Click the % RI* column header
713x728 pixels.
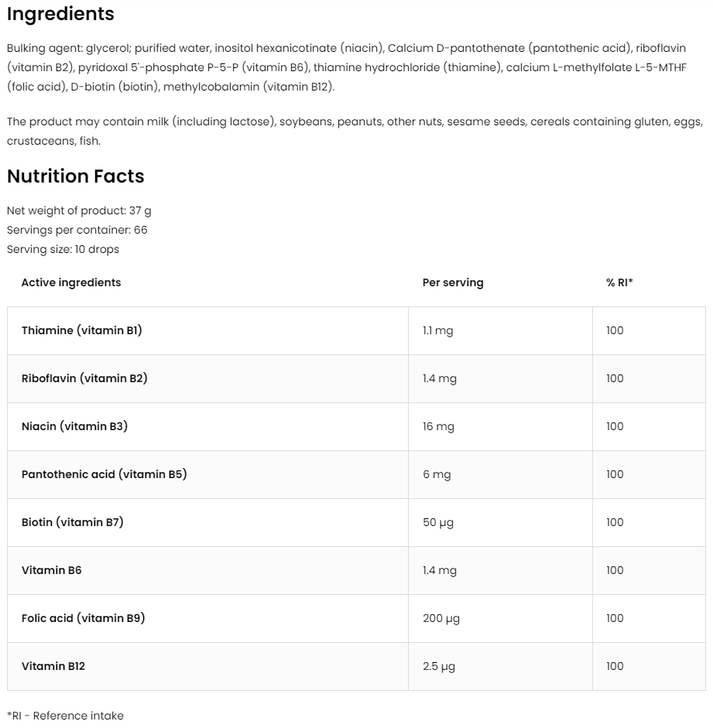pos(619,282)
